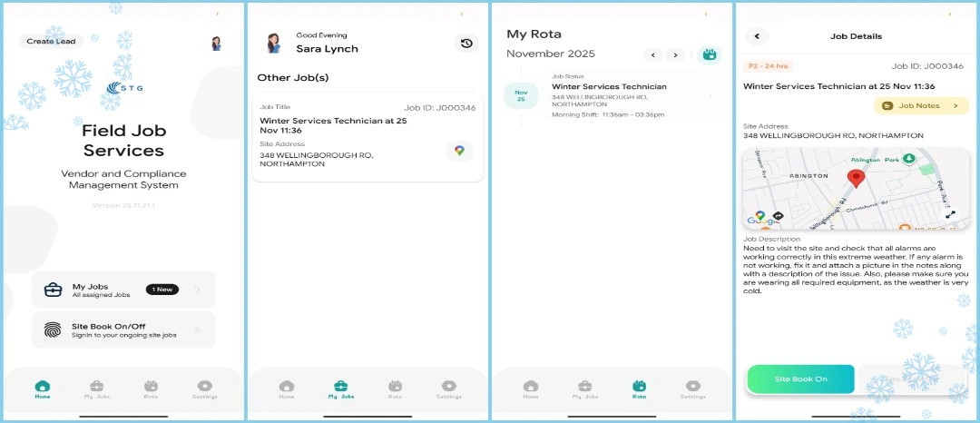Go back from Job Details
The width and height of the screenshot is (980, 423).
coord(757,36)
